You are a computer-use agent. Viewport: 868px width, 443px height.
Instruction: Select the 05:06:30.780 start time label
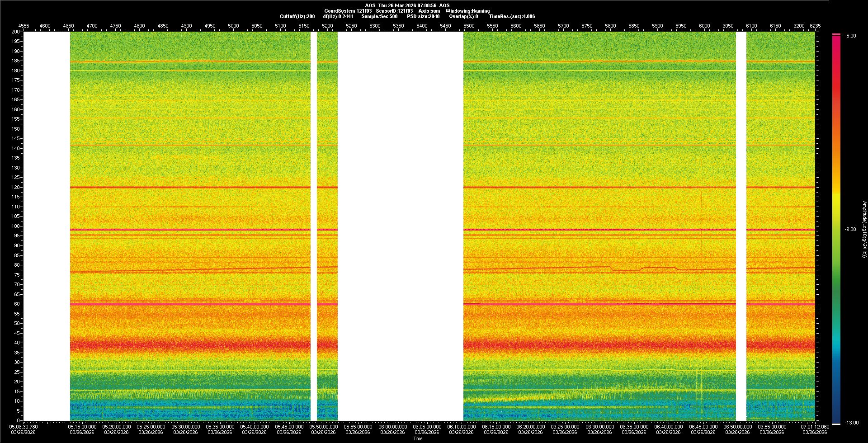[24, 426]
